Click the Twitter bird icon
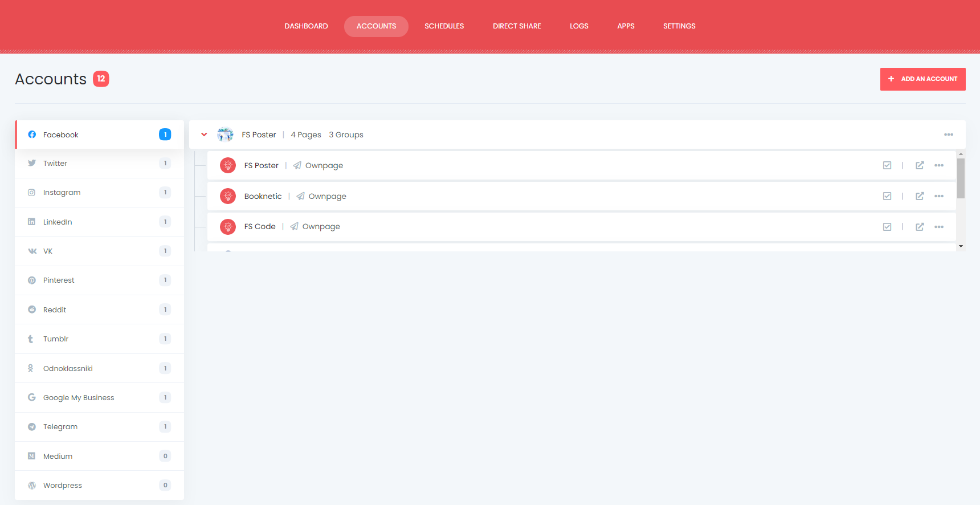 tap(32, 163)
